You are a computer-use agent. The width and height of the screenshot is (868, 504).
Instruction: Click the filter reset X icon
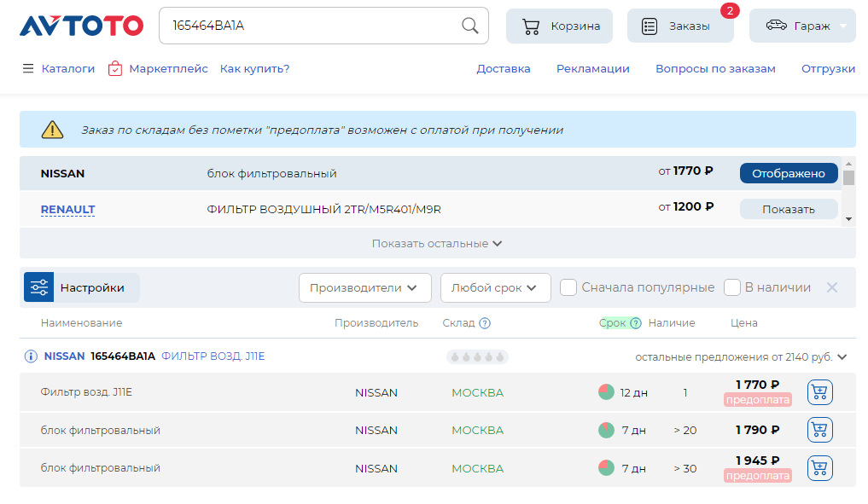[x=831, y=287]
